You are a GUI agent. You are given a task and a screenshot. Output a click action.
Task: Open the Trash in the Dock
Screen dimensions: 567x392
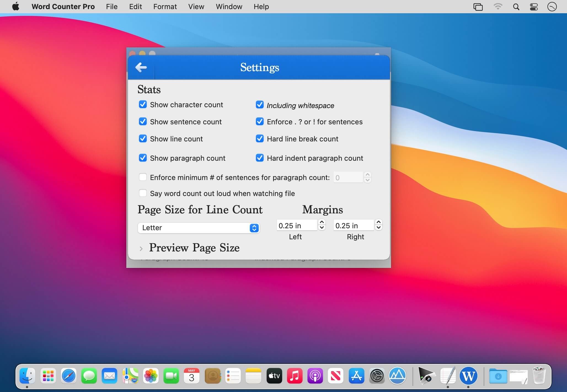[539, 376]
